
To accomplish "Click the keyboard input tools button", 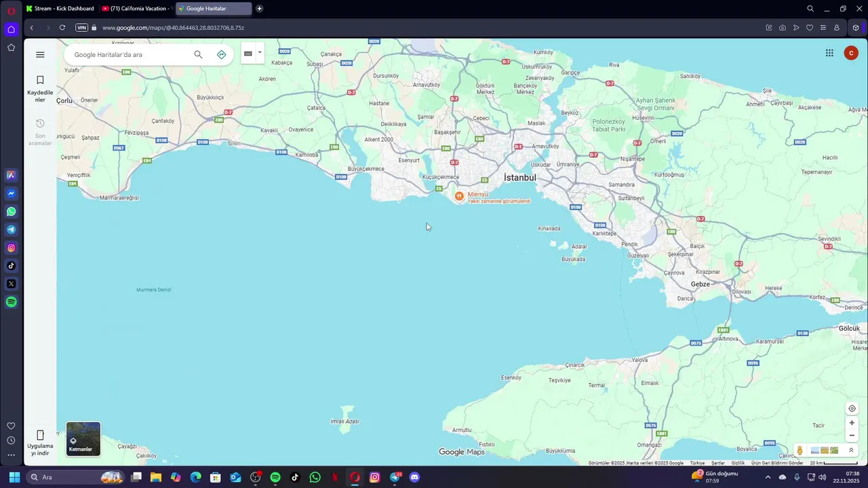I will tap(248, 54).
